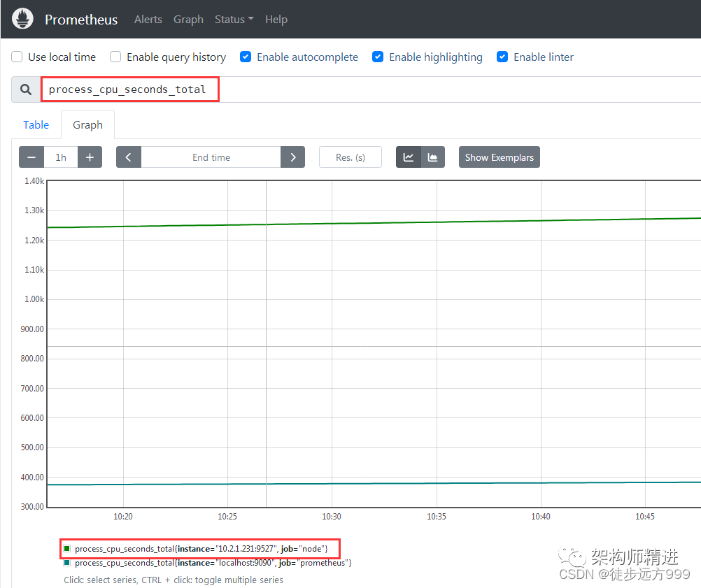This screenshot has width=701, height=588.
Task: Open the Graph nav link
Action: point(188,19)
